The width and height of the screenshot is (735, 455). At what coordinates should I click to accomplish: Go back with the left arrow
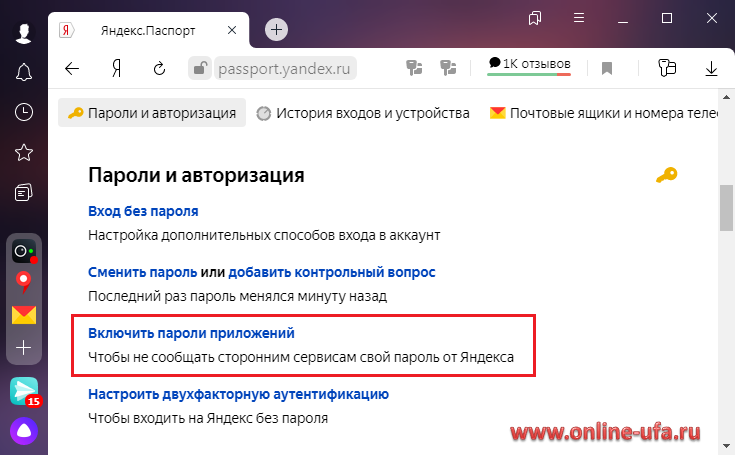point(72,69)
